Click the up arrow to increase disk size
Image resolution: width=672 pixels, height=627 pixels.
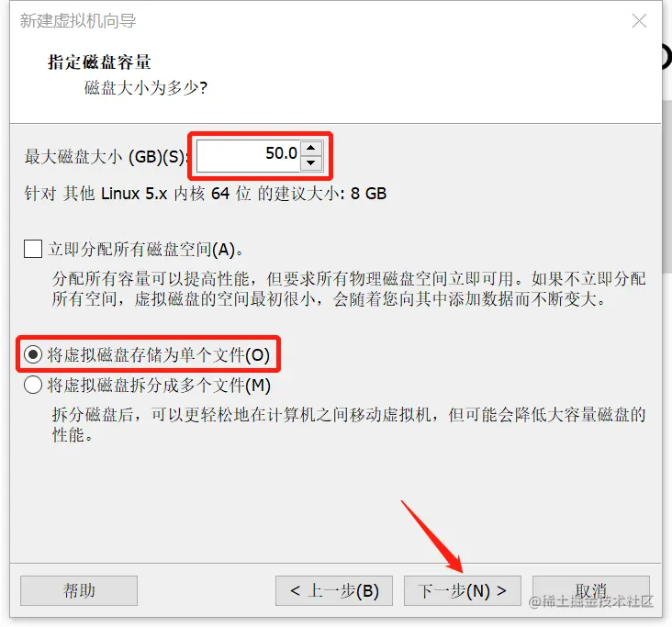(x=311, y=148)
